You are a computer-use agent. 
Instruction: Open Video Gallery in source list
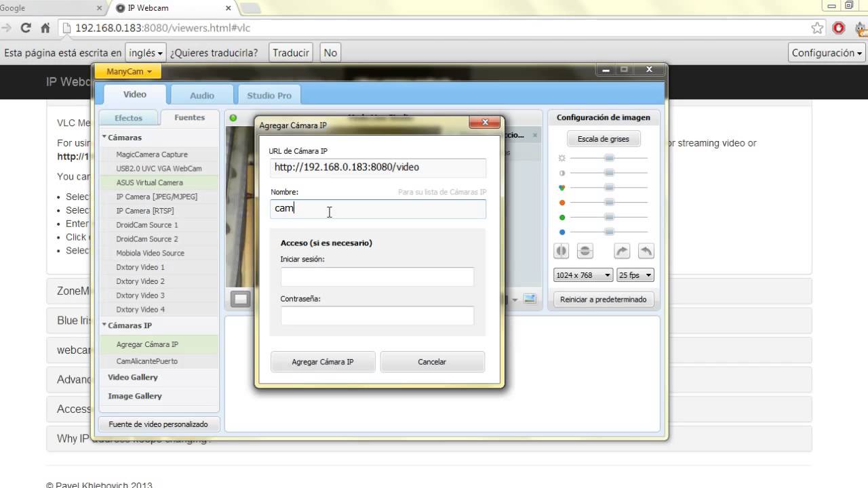pos(133,378)
